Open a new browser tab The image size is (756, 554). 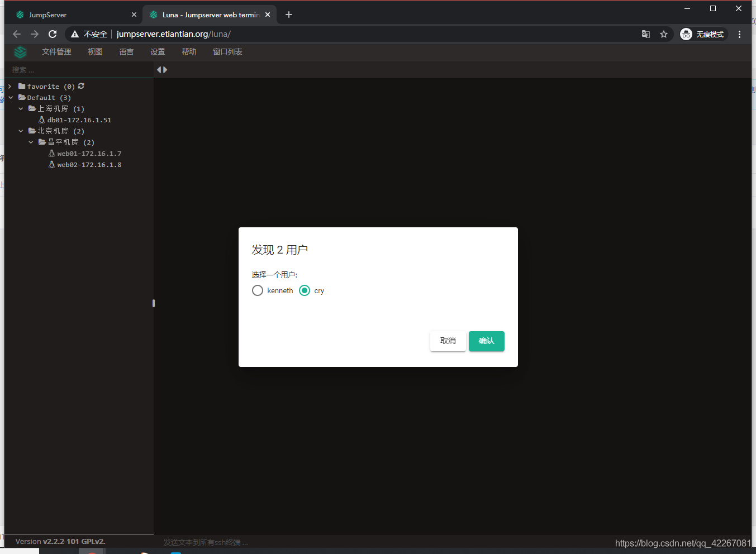pos(289,15)
